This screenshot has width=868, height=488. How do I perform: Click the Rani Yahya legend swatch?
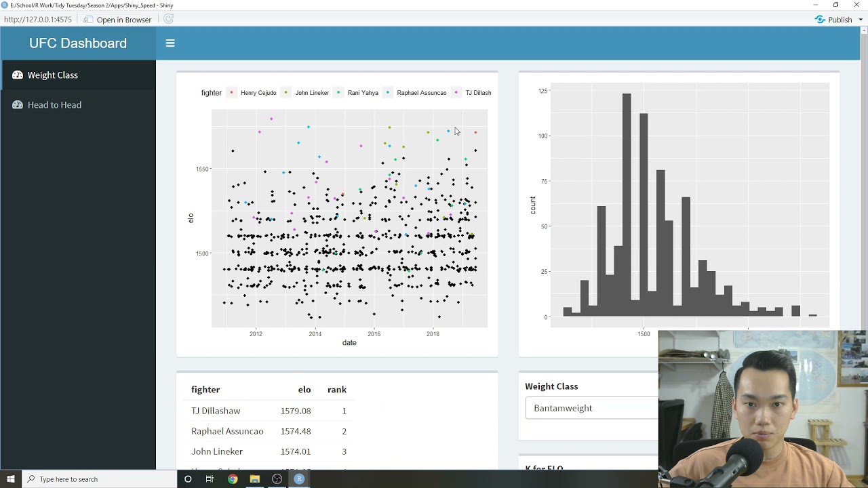tap(338, 93)
